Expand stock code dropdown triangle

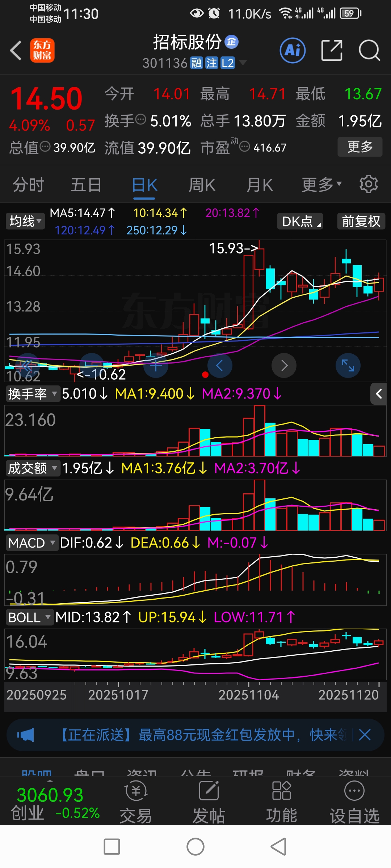pyautogui.click(x=243, y=63)
